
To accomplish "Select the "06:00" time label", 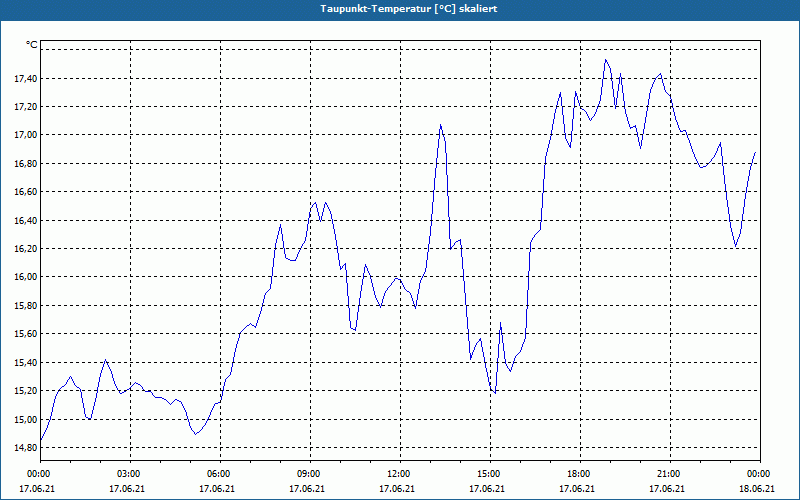I will pyautogui.click(x=220, y=474).
